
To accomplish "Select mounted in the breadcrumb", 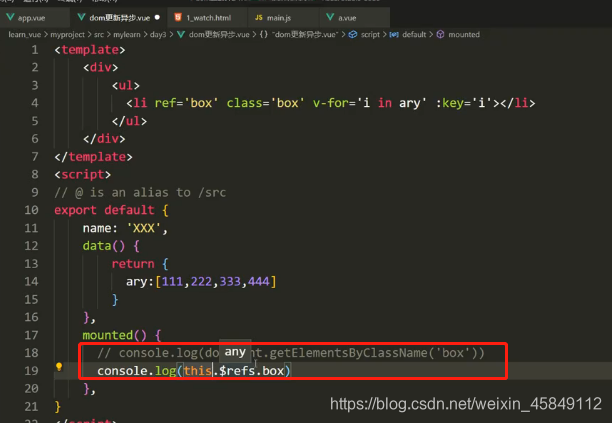I will (464, 35).
